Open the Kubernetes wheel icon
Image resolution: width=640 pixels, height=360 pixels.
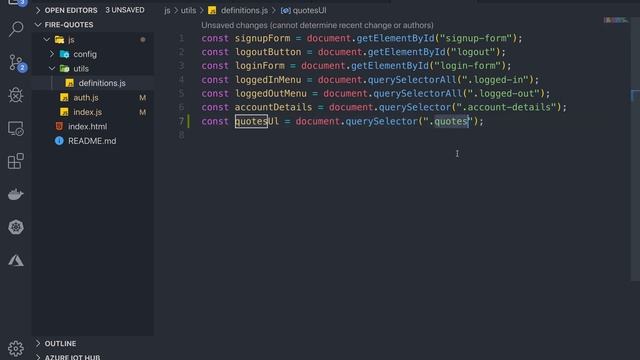pyautogui.click(x=16, y=227)
